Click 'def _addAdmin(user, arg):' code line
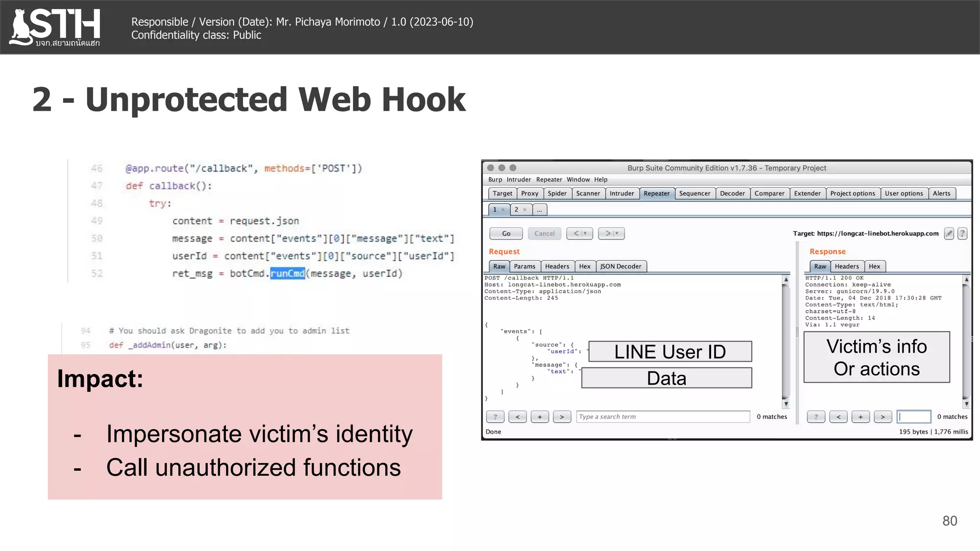Screen dimensions: 980x551 point(168,345)
